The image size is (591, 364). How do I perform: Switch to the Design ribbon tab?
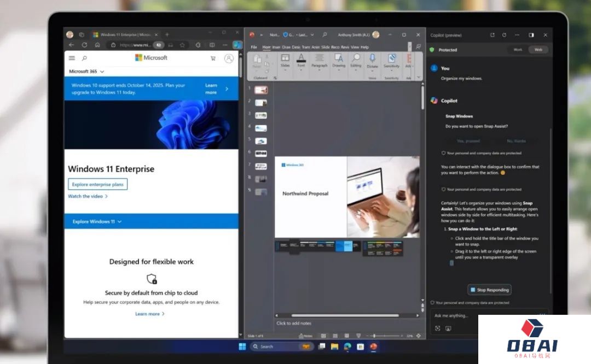296,47
